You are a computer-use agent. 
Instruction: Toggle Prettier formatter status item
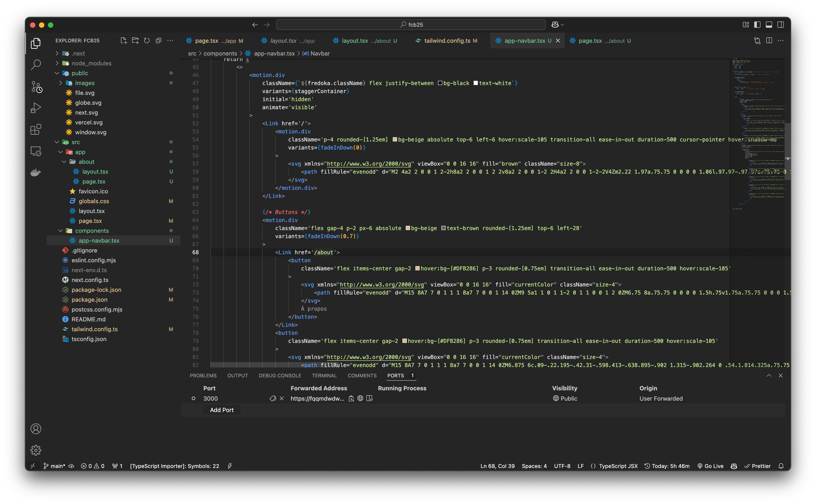pos(758,466)
